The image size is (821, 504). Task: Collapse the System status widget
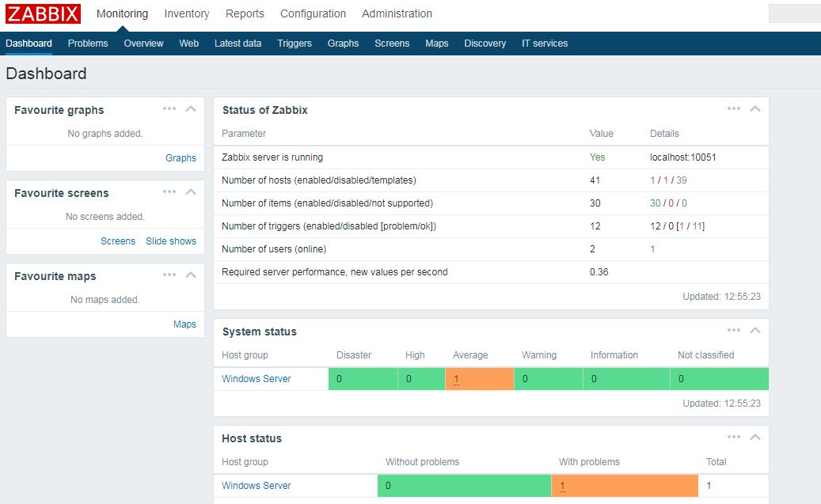click(755, 330)
